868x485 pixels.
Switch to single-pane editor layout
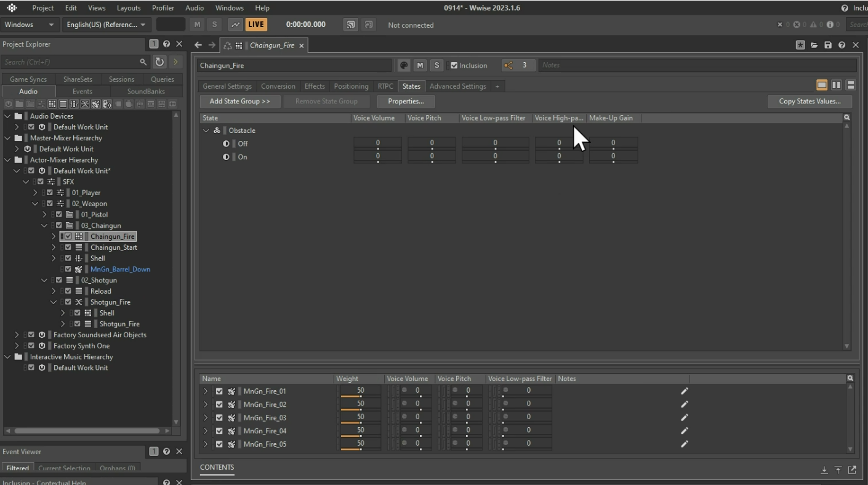pos(822,85)
